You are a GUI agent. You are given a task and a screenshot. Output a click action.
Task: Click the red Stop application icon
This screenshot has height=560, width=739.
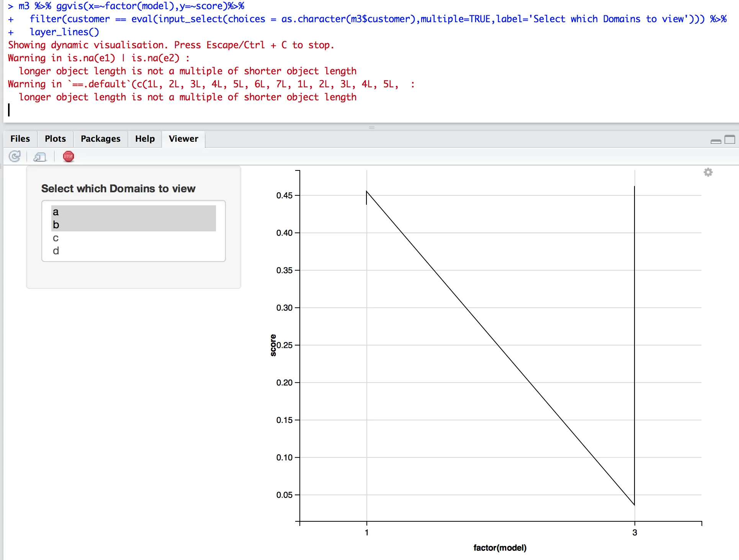(x=69, y=157)
